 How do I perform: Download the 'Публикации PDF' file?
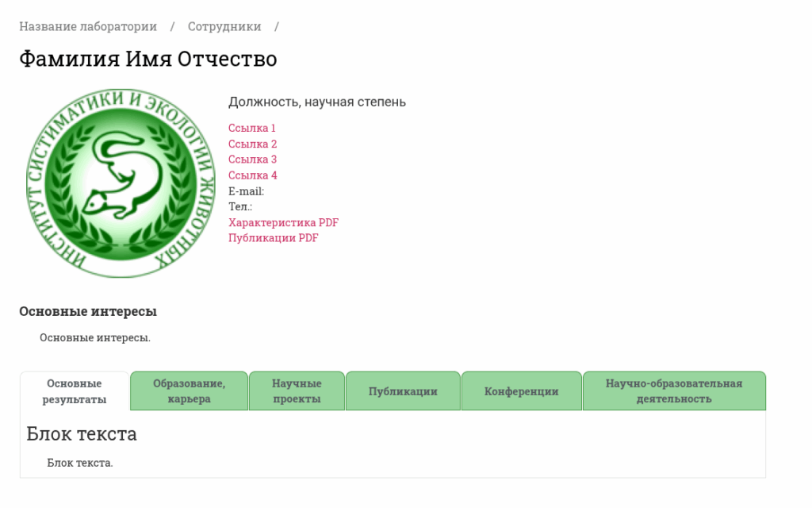coord(274,238)
